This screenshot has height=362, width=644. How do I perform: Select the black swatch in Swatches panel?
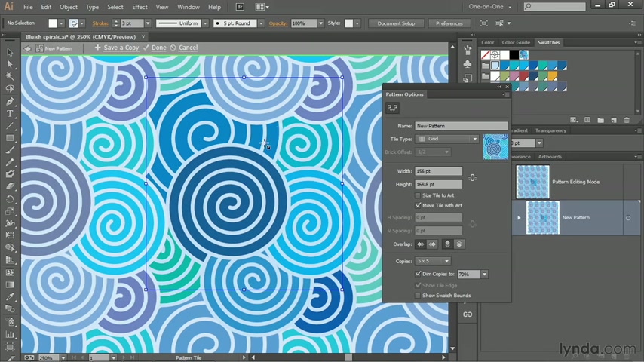(514, 54)
